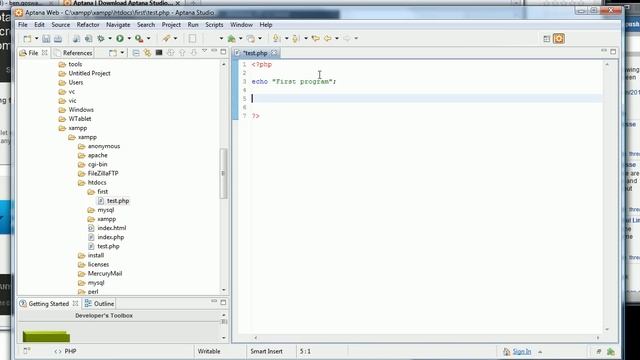
Task: Select the MercuryMail folder
Action: 104,273
